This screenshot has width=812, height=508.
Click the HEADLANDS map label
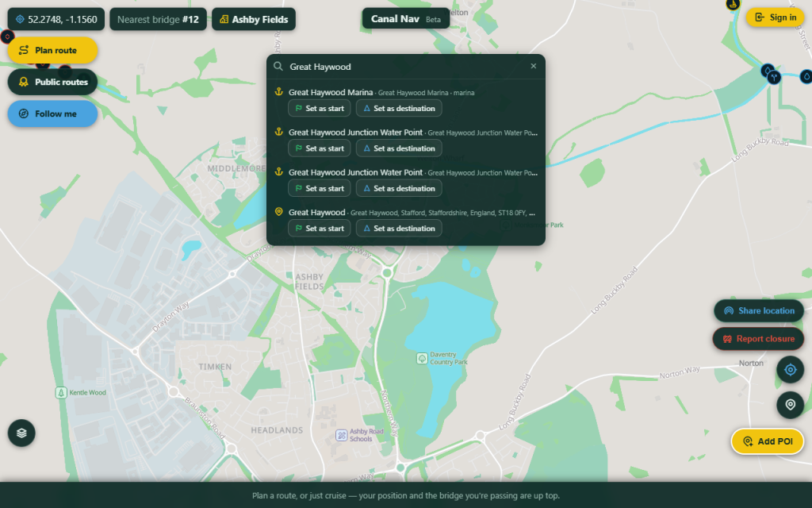(277, 430)
